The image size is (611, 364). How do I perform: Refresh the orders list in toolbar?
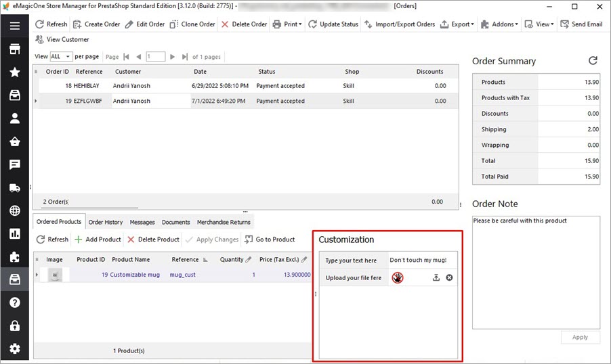coord(51,24)
